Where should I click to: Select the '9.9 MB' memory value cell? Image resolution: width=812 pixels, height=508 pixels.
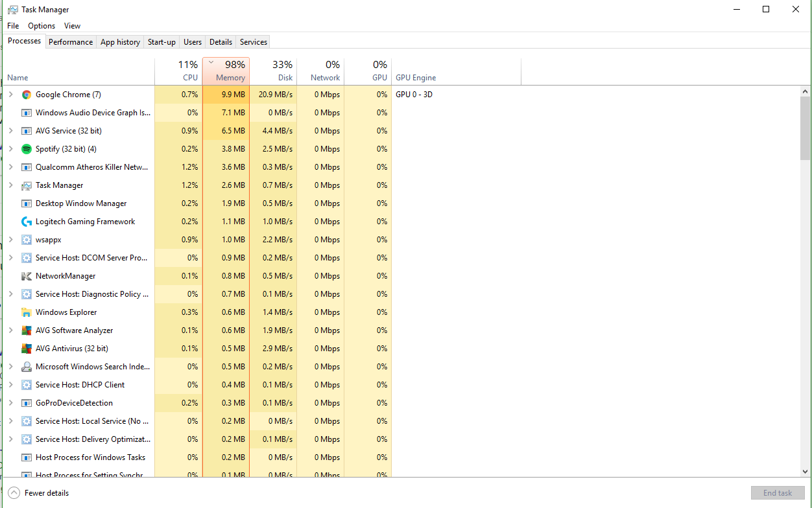point(226,95)
